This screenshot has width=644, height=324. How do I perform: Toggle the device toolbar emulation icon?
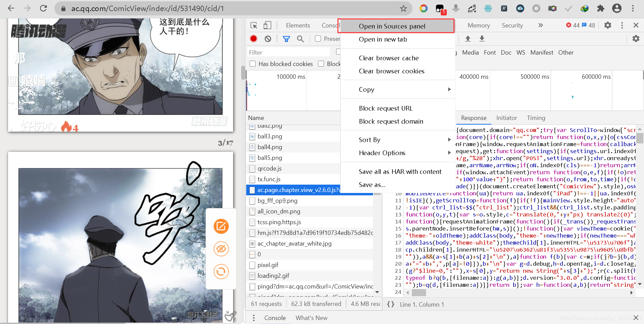coord(267,25)
